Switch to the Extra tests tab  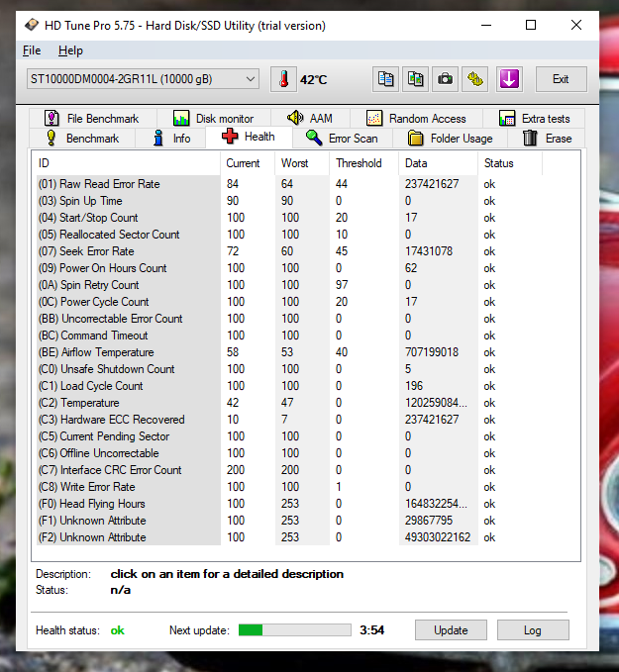click(x=534, y=119)
